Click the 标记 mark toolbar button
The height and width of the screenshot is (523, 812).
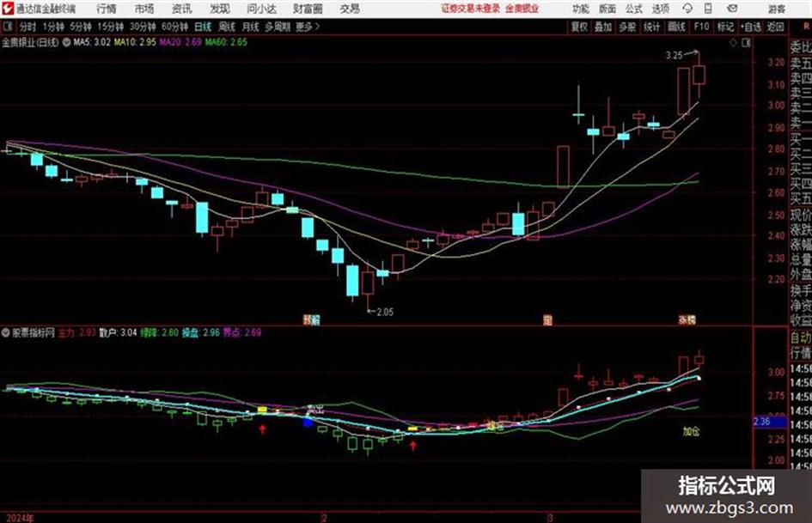725,27
